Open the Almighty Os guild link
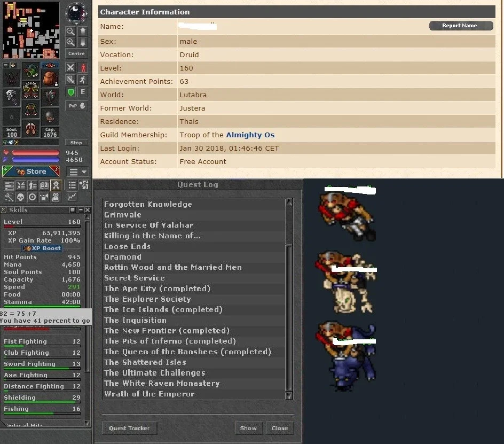Viewport: 504px width, 444px height. [x=250, y=135]
